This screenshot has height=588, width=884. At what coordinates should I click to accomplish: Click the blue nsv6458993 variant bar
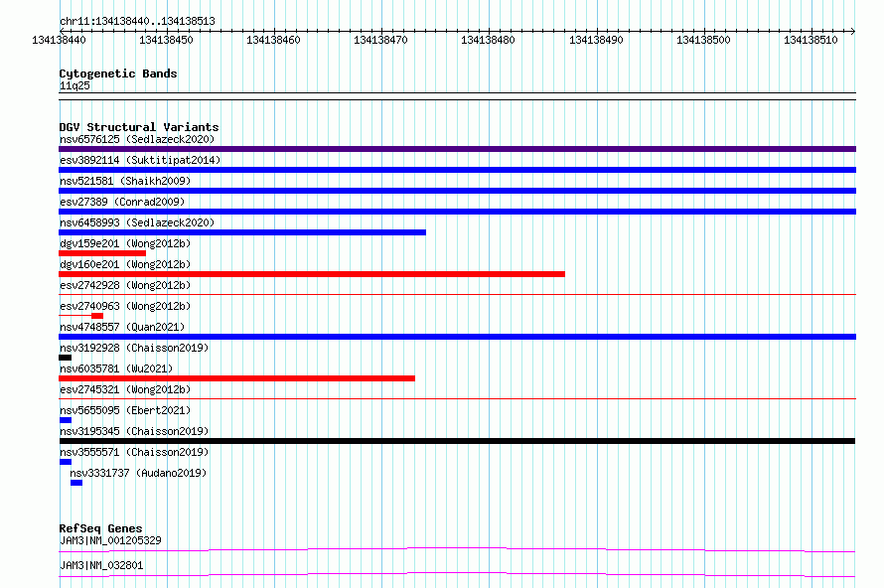(242, 232)
